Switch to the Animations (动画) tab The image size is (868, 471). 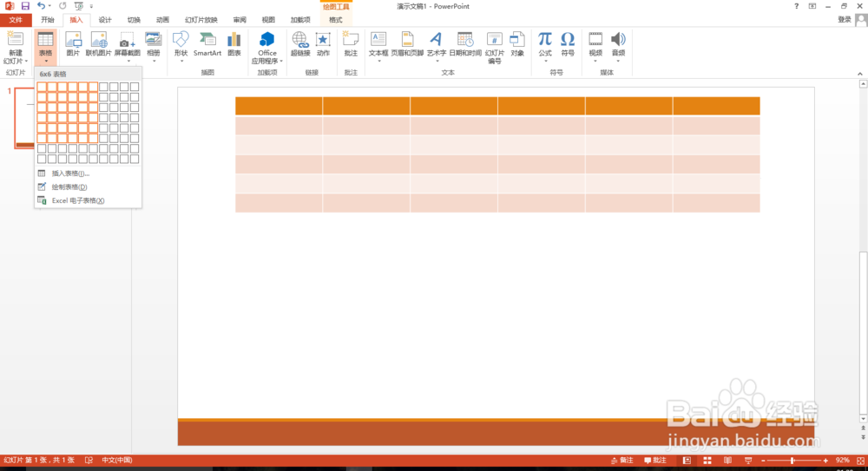point(162,20)
